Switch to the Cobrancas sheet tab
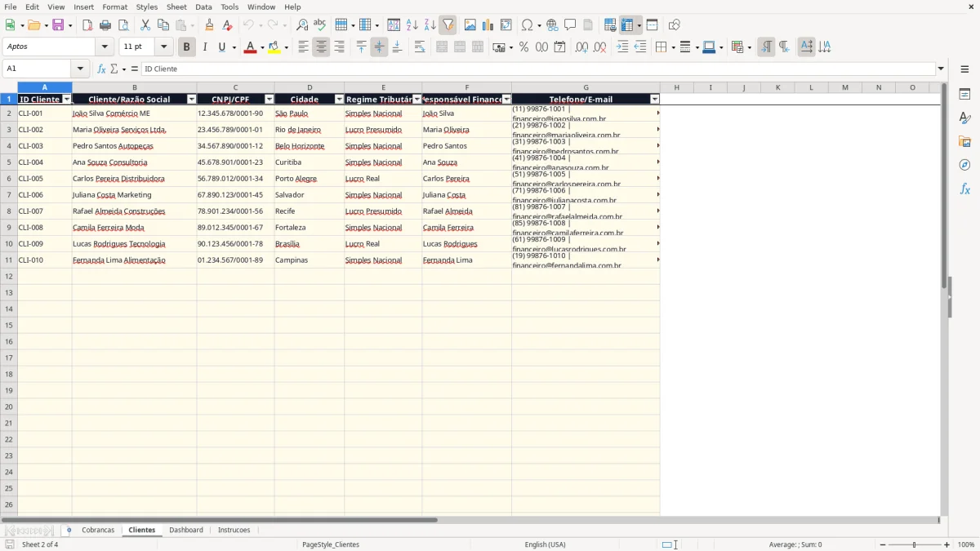 pyautogui.click(x=98, y=530)
